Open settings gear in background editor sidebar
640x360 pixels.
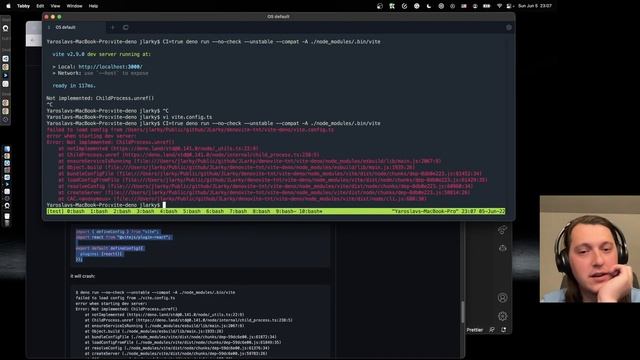coord(502,316)
